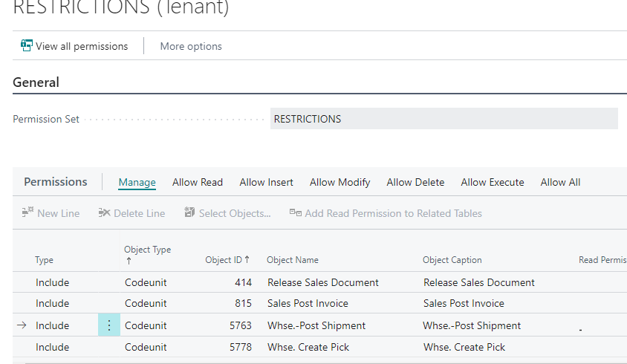Image resolution: width=627 pixels, height=364 pixels.
Task: Sort by the Object ID column header
Action: point(227,260)
